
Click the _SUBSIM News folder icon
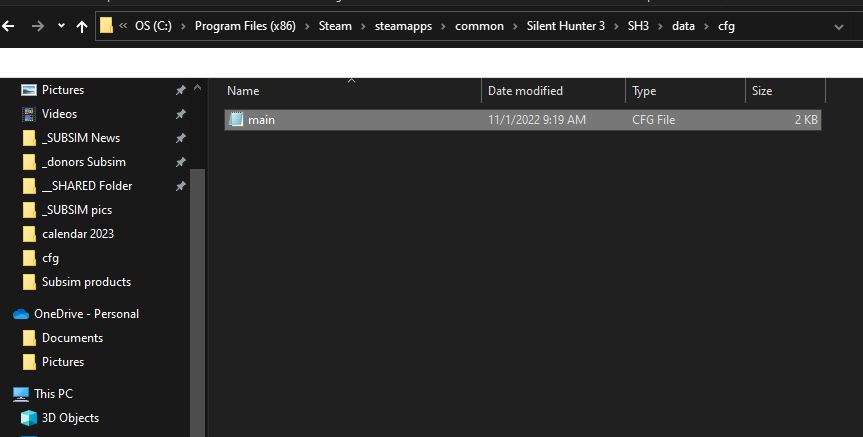(x=29, y=138)
